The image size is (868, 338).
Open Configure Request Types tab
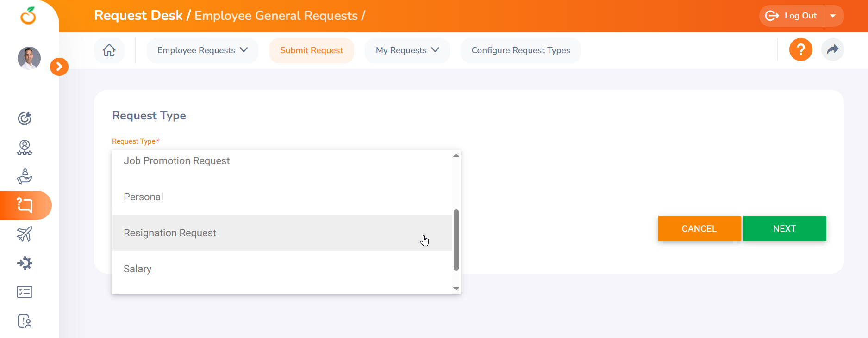click(520, 50)
